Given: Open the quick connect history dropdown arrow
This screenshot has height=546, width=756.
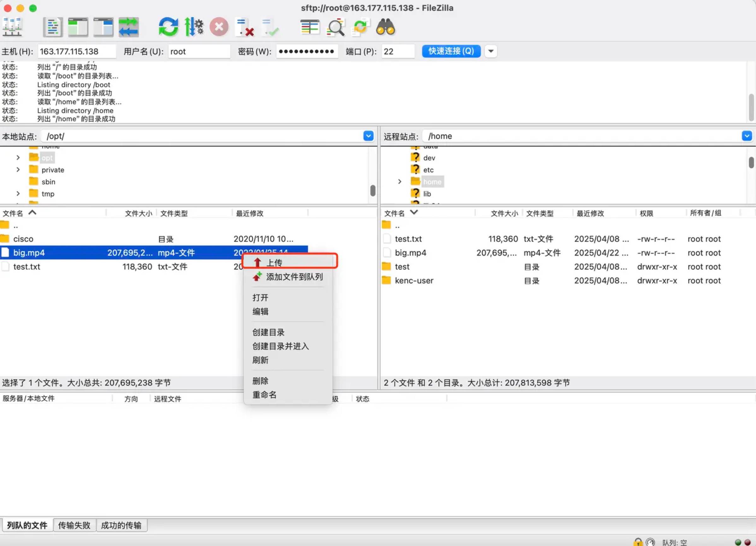Looking at the screenshot, I should [491, 51].
